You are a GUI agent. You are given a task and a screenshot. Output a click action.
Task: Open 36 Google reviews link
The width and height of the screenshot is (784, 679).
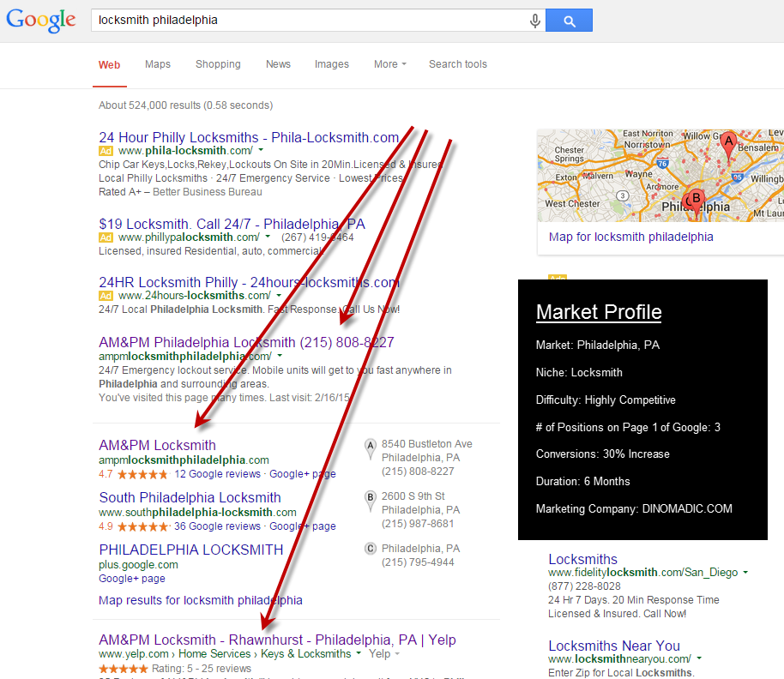point(217,526)
